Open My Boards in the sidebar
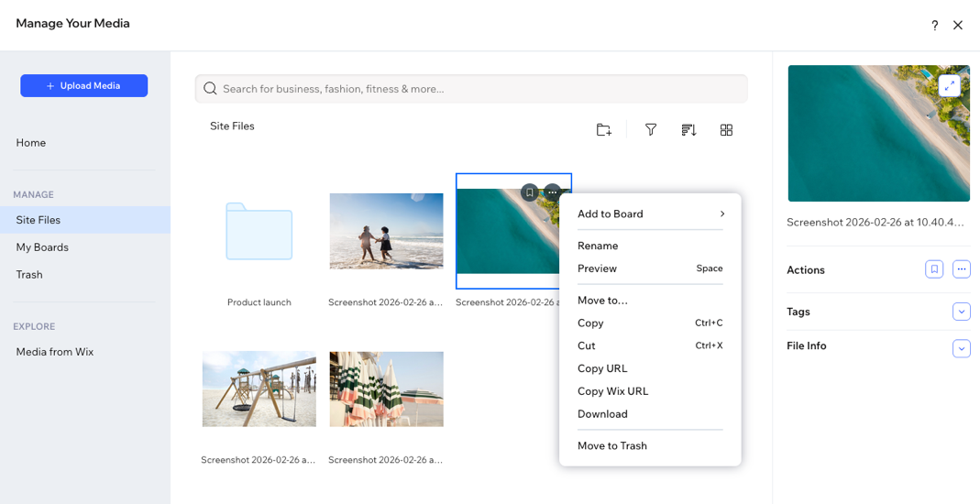This screenshot has height=504, width=980. tap(42, 247)
